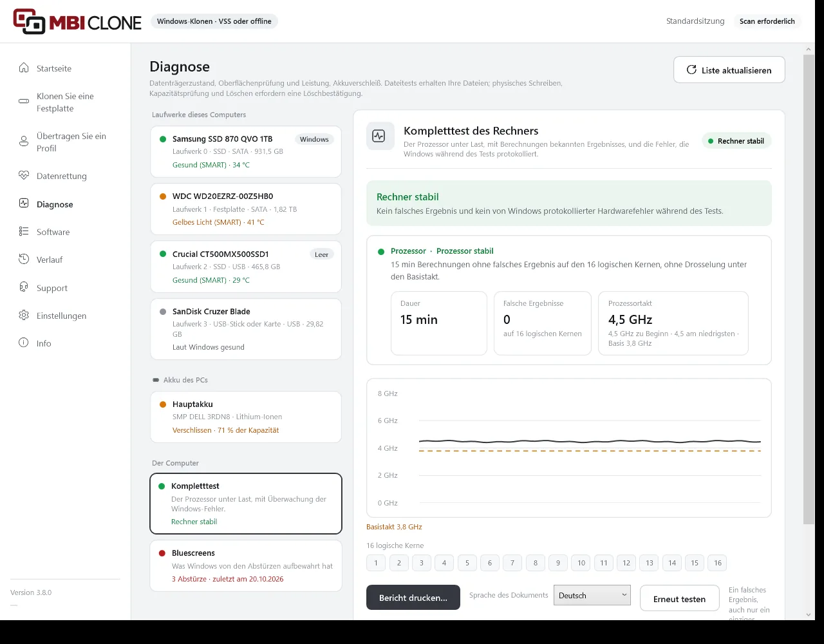Screen dimensions: 824x644
Task: Click the Einstellungen gear icon
Action: [x=24, y=316]
